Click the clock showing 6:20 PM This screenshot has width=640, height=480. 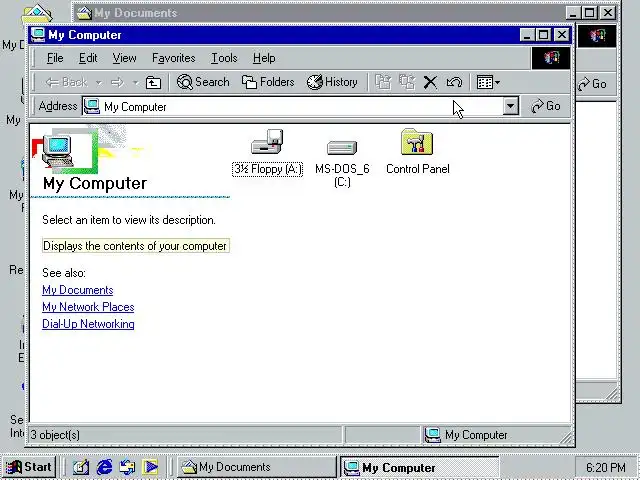point(606,467)
